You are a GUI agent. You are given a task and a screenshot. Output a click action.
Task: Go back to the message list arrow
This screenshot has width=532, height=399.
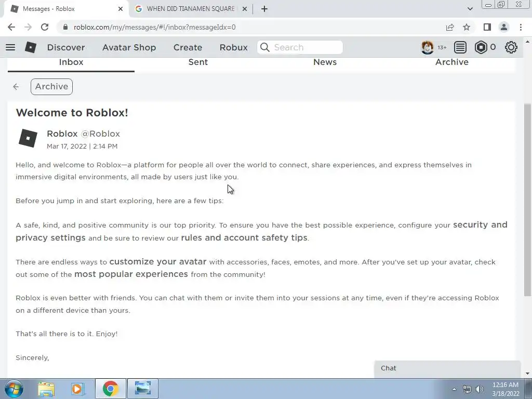point(16,87)
